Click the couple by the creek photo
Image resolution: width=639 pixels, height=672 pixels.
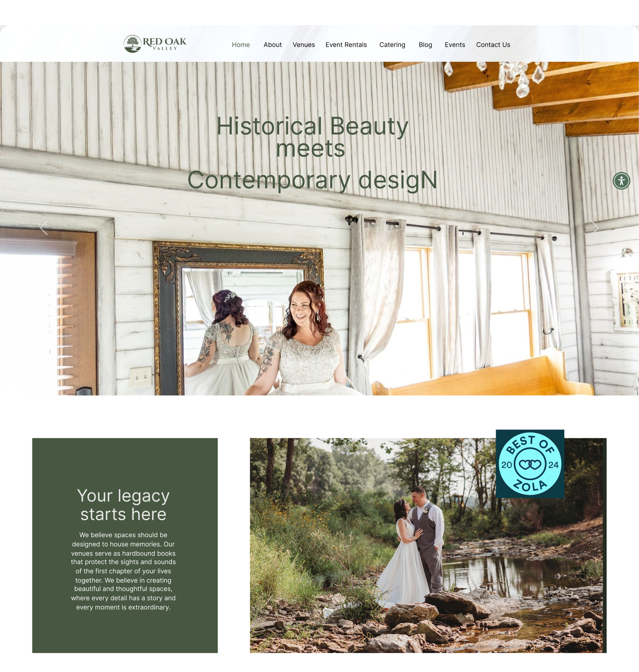point(428,545)
